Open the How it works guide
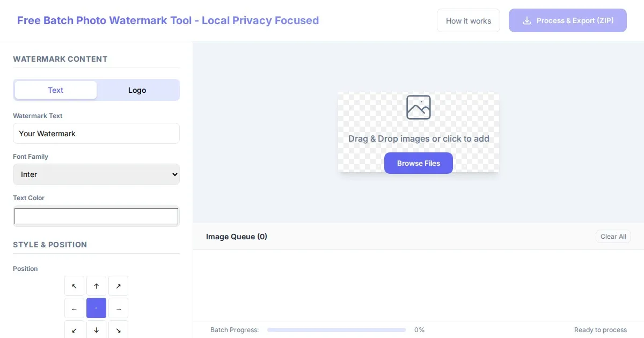The width and height of the screenshot is (644, 338). (x=468, y=21)
